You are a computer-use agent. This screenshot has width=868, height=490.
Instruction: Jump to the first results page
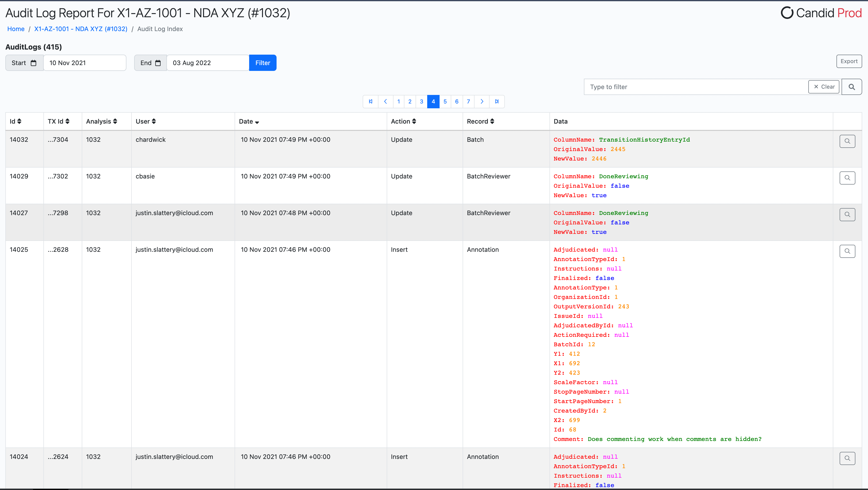370,101
